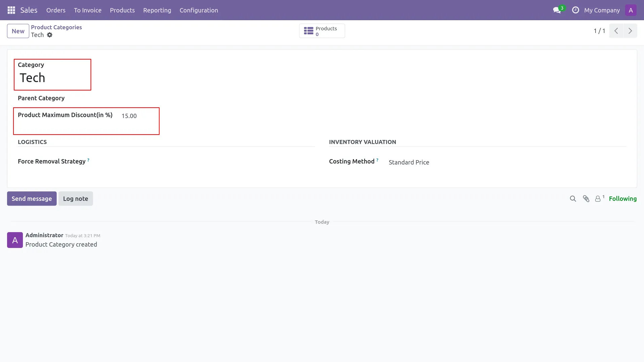Click the activities clock icon

point(576,10)
